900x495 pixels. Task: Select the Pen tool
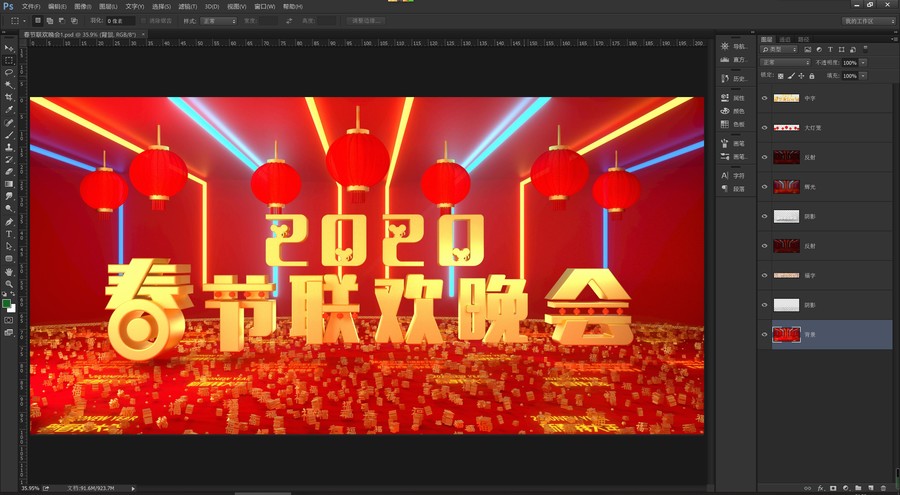point(9,222)
